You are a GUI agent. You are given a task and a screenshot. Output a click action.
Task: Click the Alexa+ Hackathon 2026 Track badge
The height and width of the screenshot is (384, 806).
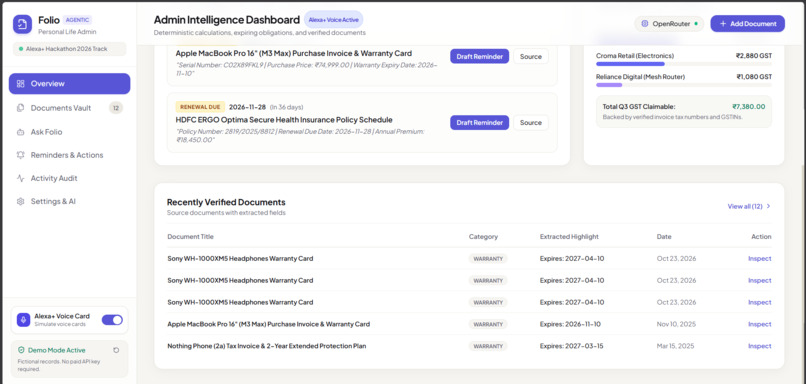click(69, 49)
